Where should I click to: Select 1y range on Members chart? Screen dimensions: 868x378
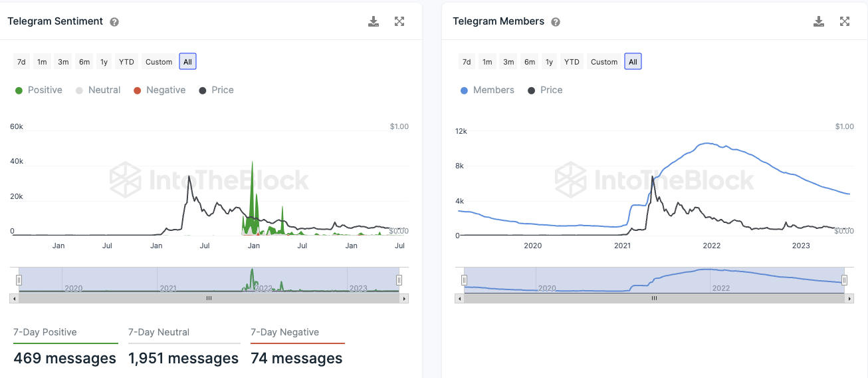(x=549, y=62)
